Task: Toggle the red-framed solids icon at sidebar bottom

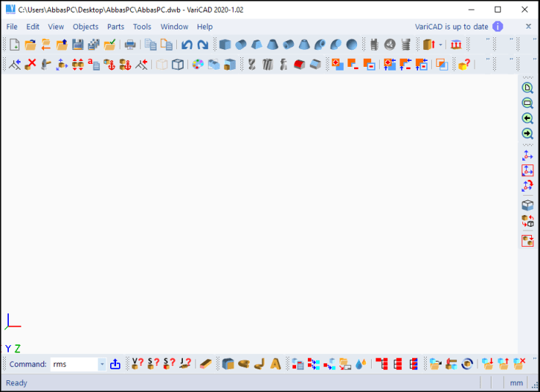Action: [528, 241]
